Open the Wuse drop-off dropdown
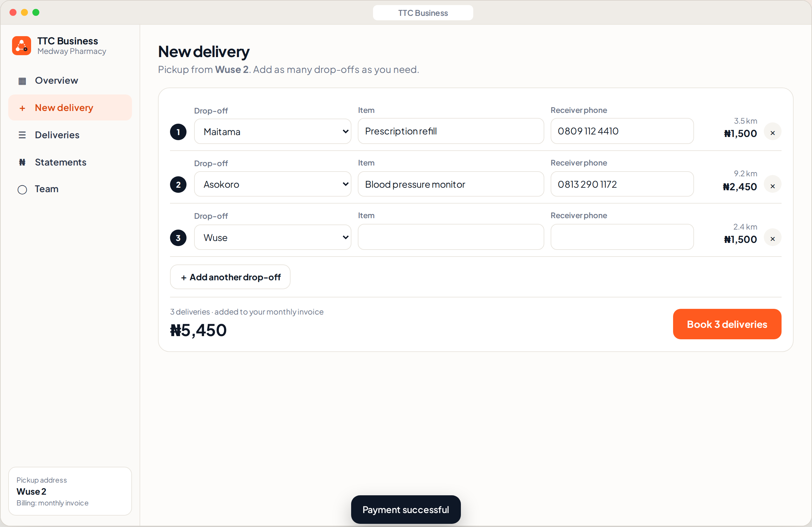Image resolution: width=812 pixels, height=527 pixels. coord(272,237)
